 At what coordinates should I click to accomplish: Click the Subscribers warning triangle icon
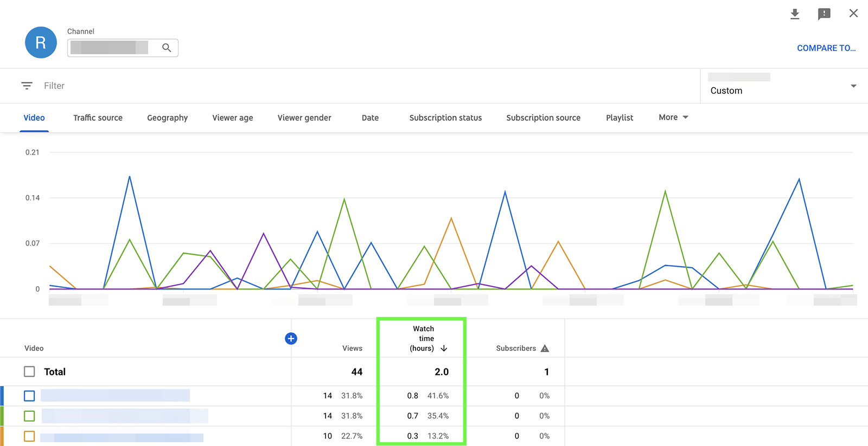pos(545,348)
